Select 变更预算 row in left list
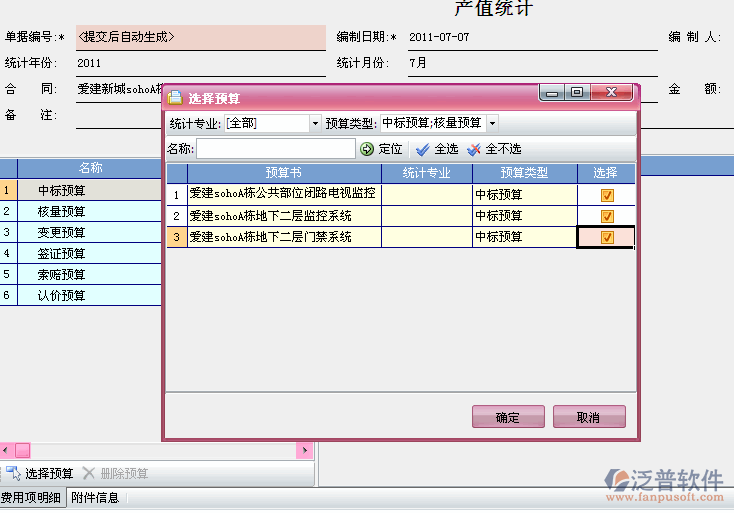Screen dimensions: 734x513 click(x=81, y=233)
